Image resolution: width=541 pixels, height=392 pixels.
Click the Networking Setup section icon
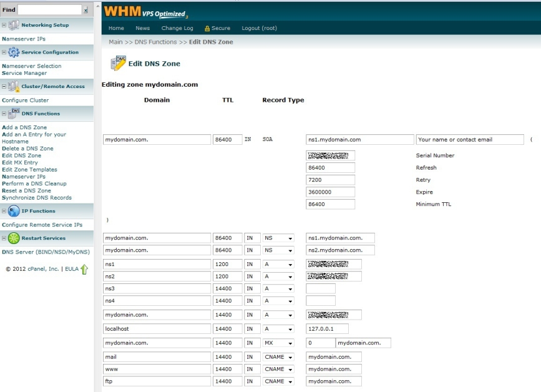14,25
